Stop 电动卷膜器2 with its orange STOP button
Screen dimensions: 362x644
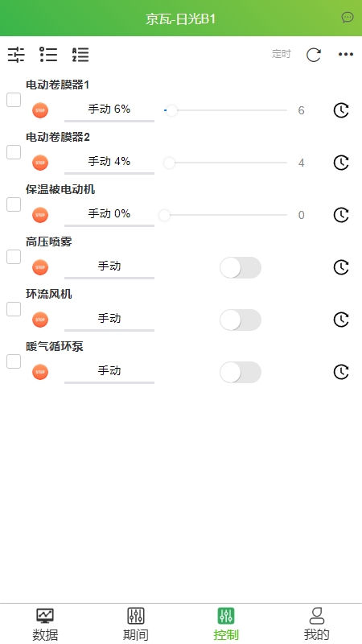(x=40, y=163)
